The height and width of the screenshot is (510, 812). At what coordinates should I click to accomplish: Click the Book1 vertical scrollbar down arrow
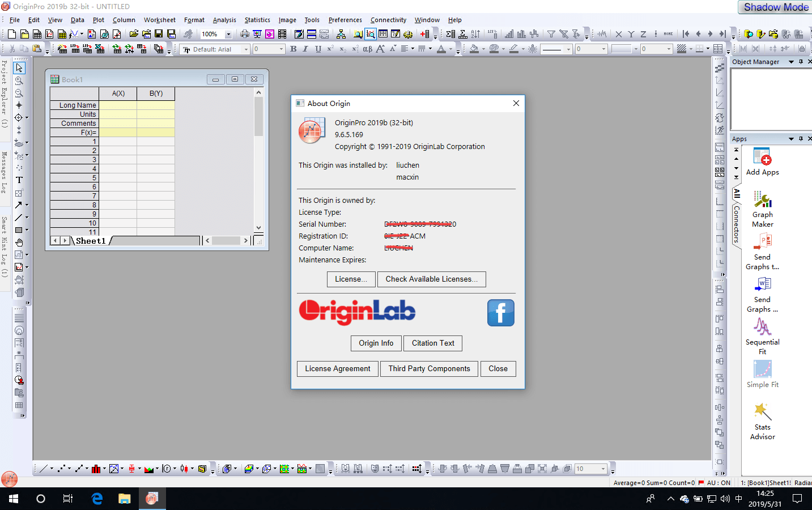[x=259, y=228]
